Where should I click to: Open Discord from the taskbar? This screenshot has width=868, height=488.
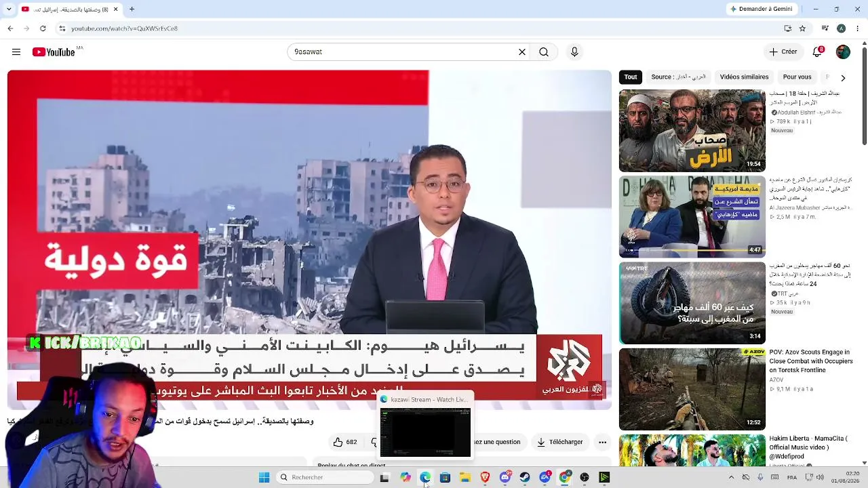pyautogui.click(x=505, y=477)
